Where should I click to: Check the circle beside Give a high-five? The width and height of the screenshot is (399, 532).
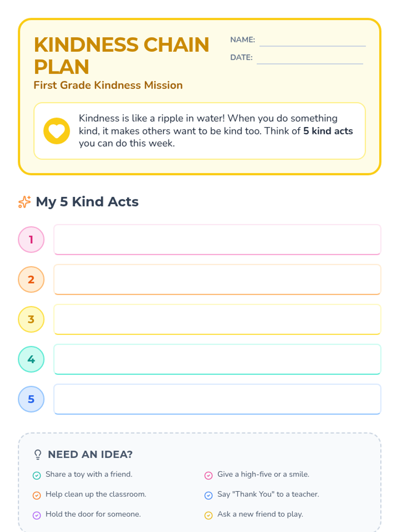tap(208, 475)
